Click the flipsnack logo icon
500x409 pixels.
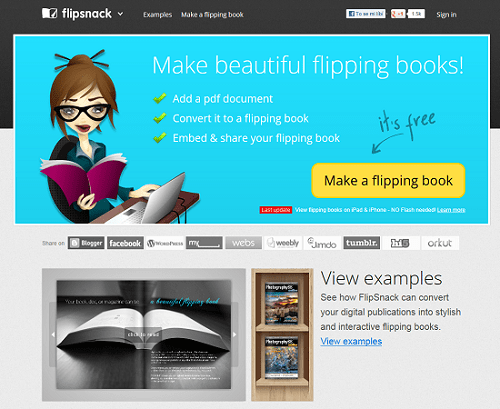coord(50,13)
